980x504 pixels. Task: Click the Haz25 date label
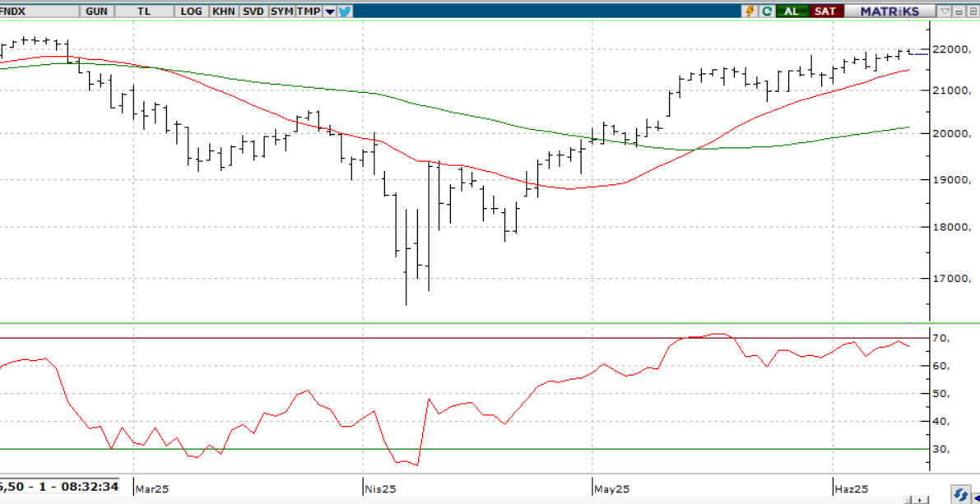[x=852, y=488]
